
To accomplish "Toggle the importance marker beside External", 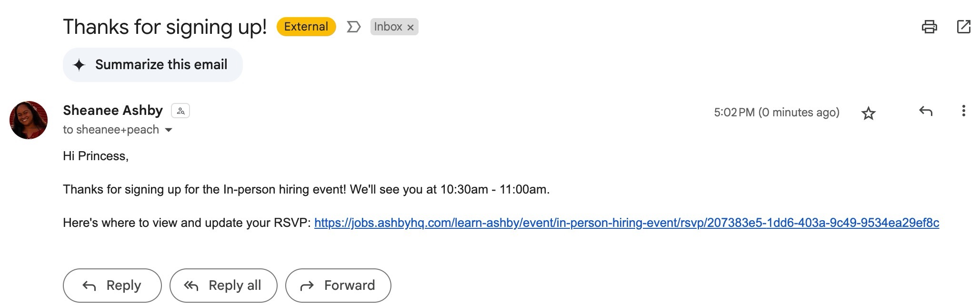I will 353,27.
